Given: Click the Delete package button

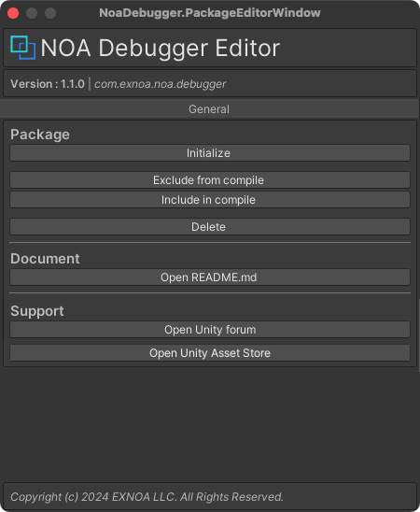Looking at the screenshot, I should (210, 227).
